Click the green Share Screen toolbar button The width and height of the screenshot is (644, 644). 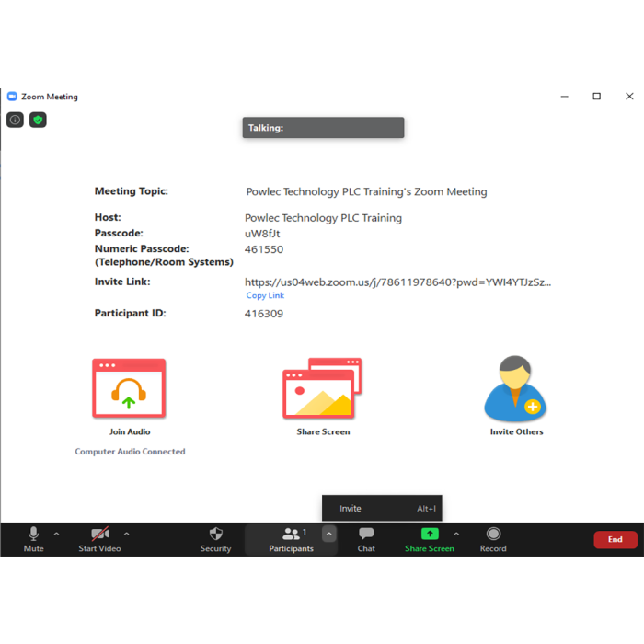pyautogui.click(x=430, y=539)
